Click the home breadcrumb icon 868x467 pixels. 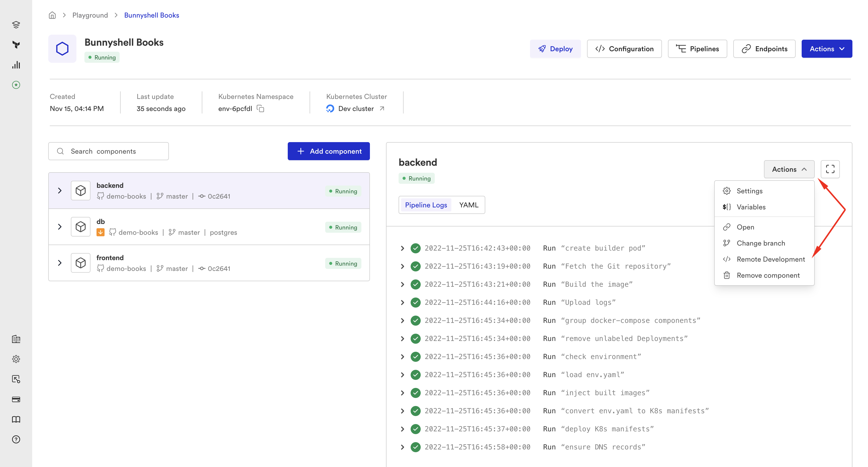pyautogui.click(x=52, y=15)
